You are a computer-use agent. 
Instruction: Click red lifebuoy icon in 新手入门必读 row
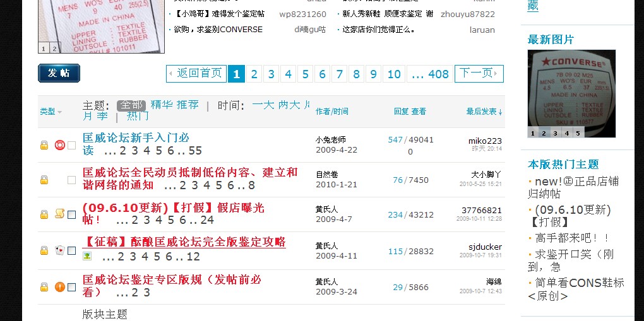(60, 145)
